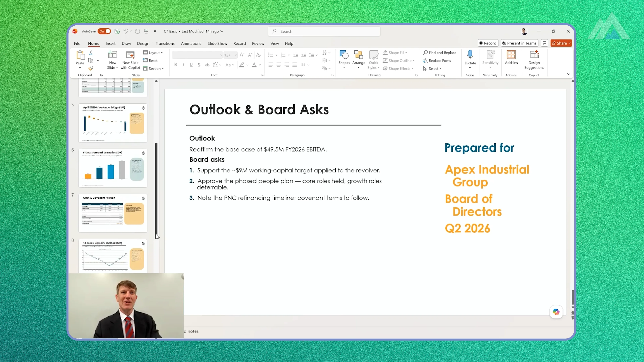Toggle numbered list
This screenshot has height=362, width=644.
pyautogui.click(x=283, y=55)
